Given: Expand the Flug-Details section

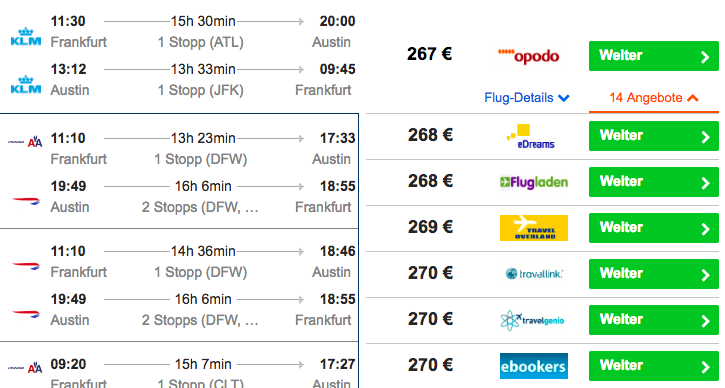Looking at the screenshot, I should (526, 98).
